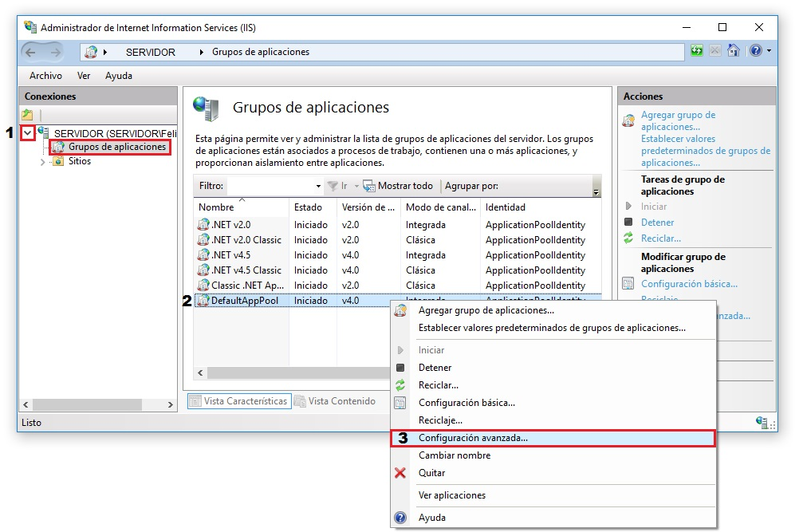Image resolution: width=799 pixels, height=532 pixels.
Task: Open the Filtro dropdown arrow
Action: pyautogui.click(x=318, y=186)
